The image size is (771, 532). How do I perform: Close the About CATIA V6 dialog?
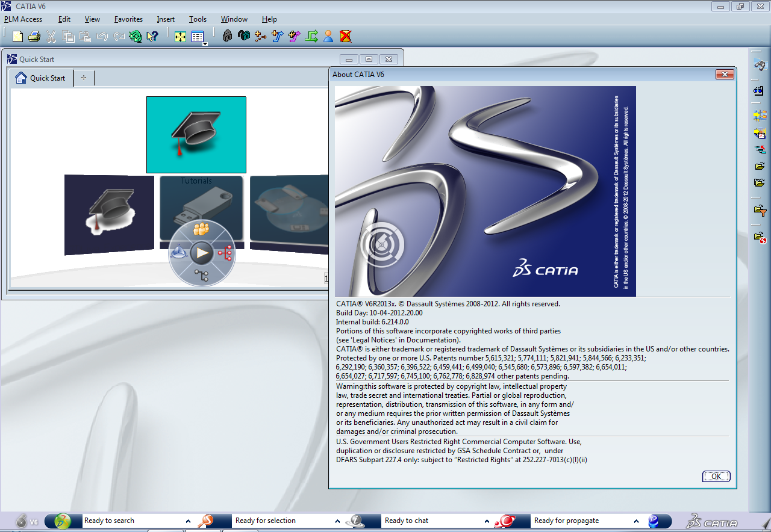pyautogui.click(x=725, y=75)
